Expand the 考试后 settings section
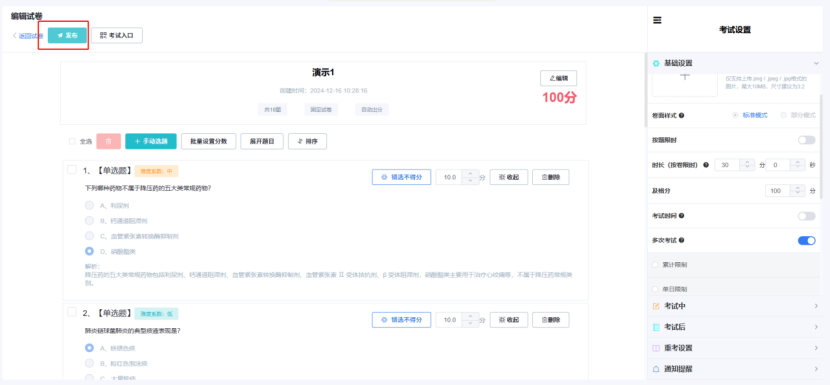This screenshot has height=385, width=830. pos(734,327)
